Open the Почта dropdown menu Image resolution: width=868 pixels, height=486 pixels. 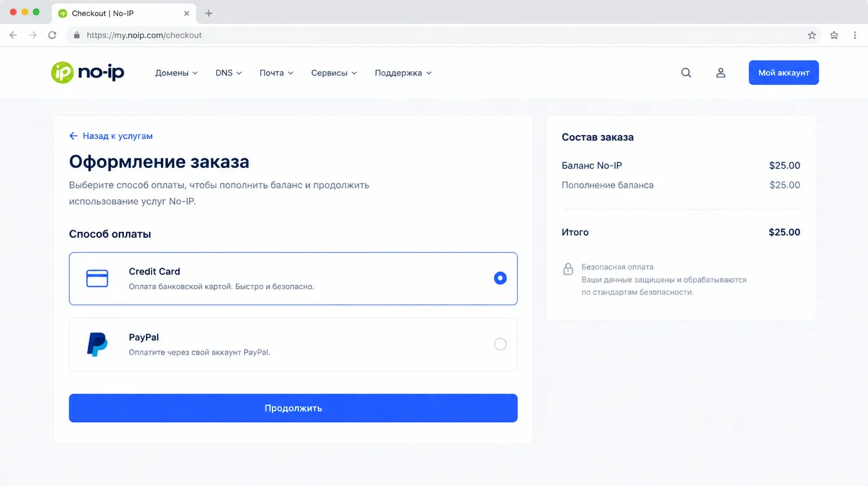pos(276,73)
